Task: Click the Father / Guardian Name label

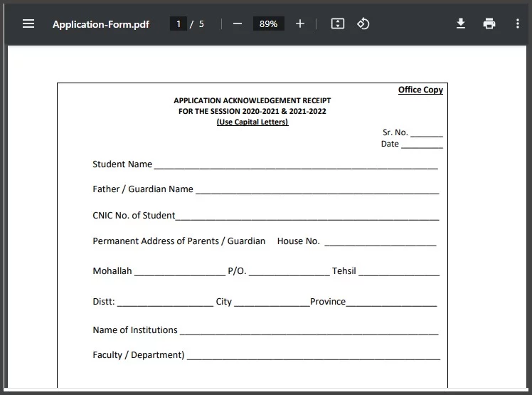Action: (143, 189)
